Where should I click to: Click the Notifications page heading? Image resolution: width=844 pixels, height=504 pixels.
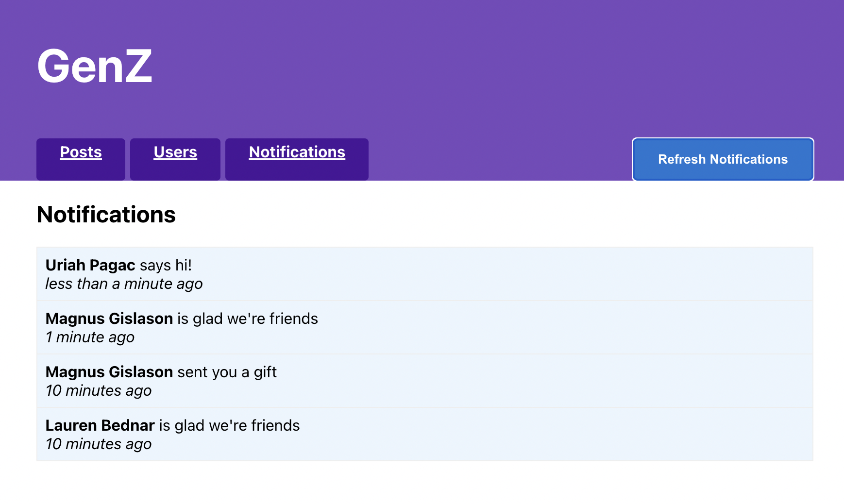click(106, 215)
